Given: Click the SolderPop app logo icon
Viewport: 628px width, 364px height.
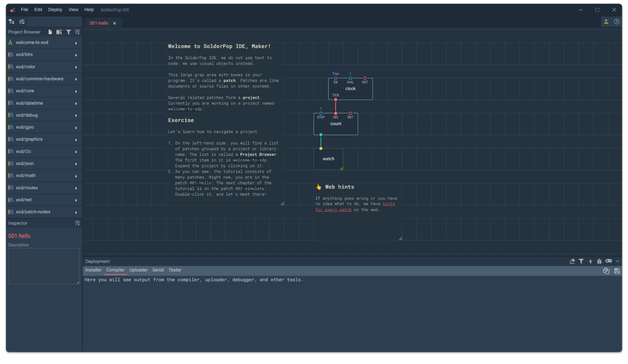Looking at the screenshot, I should 13,10.
